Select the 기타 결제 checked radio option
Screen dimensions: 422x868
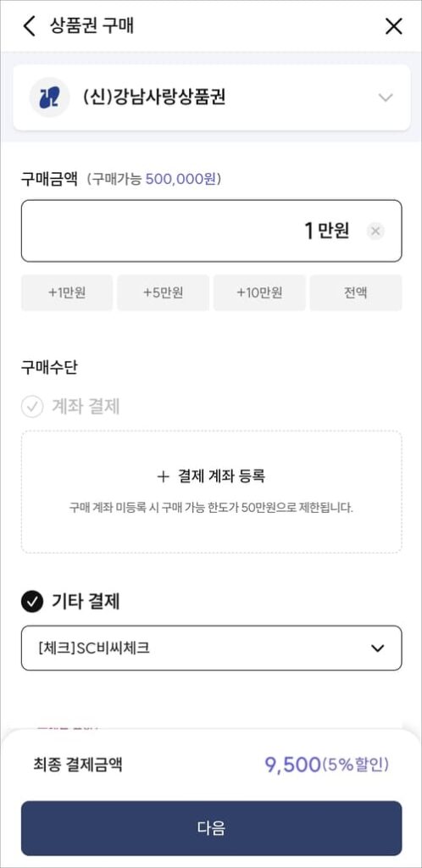point(32,603)
